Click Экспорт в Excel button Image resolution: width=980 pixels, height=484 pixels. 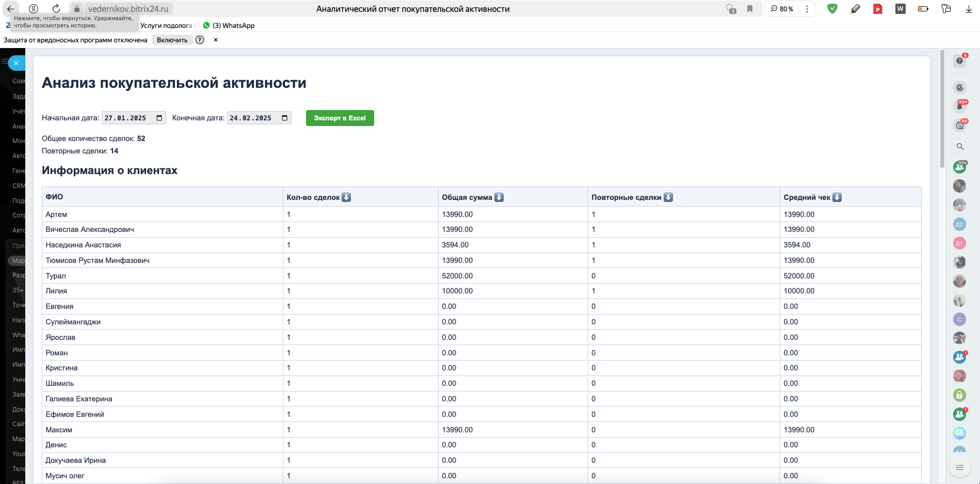(x=340, y=118)
